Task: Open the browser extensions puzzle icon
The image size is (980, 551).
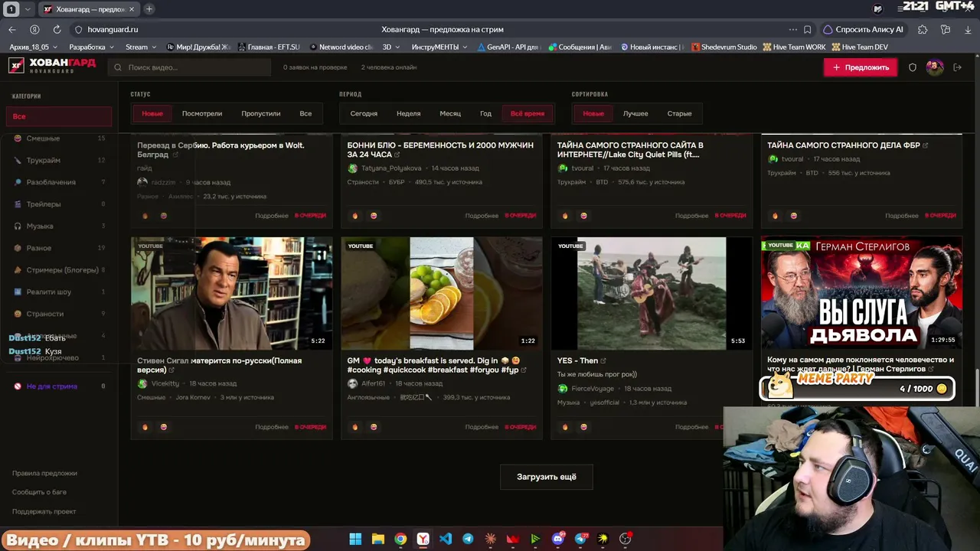Action: point(923,30)
